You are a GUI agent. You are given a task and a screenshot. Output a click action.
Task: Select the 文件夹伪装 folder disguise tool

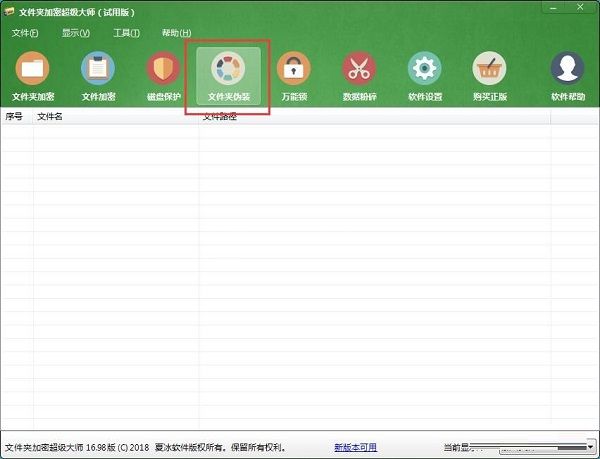pyautogui.click(x=228, y=76)
